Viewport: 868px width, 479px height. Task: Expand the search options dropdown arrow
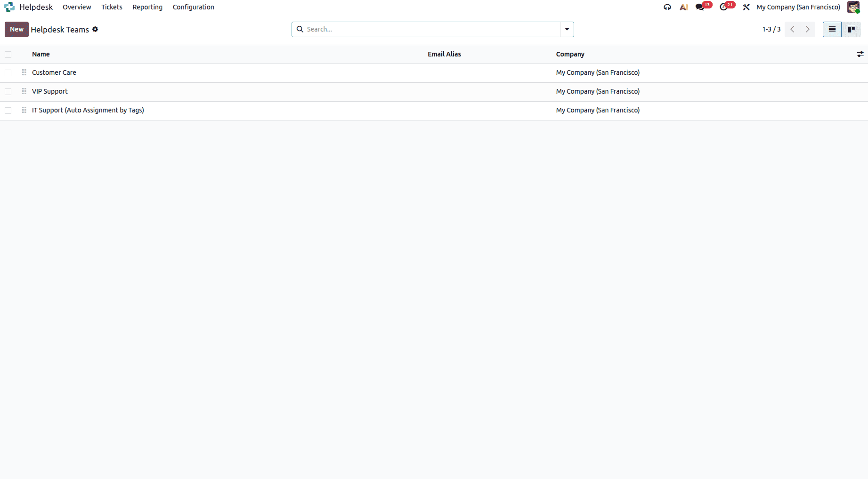(567, 29)
